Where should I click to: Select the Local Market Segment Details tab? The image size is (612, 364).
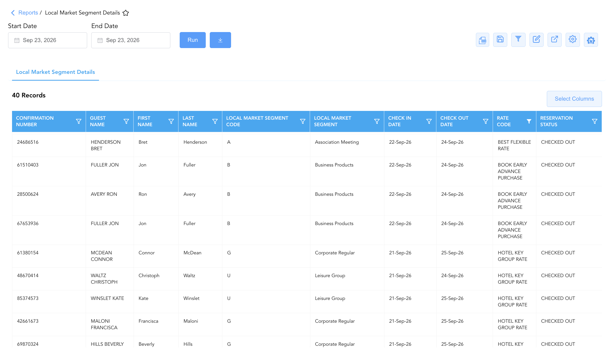coord(55,72)
